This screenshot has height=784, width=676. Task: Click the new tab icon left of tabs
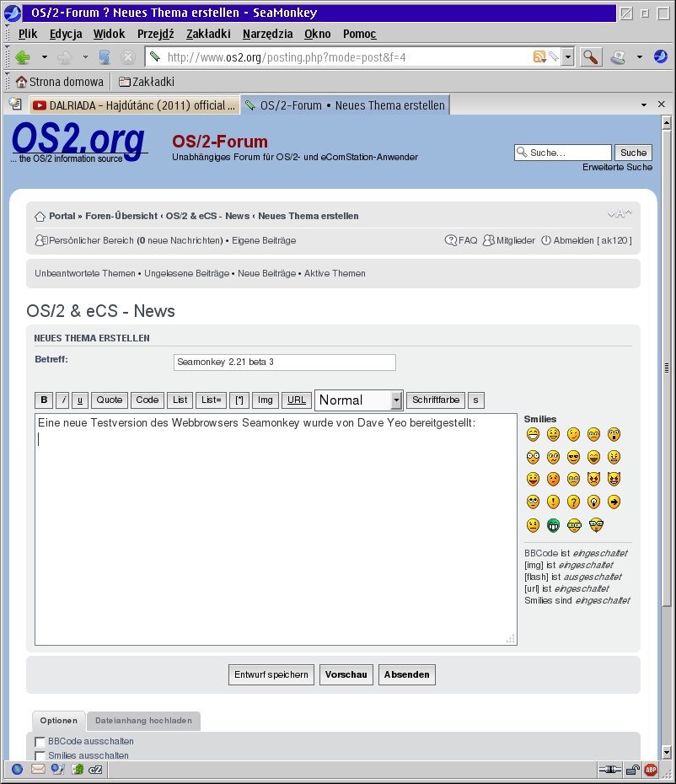point(15,104)
